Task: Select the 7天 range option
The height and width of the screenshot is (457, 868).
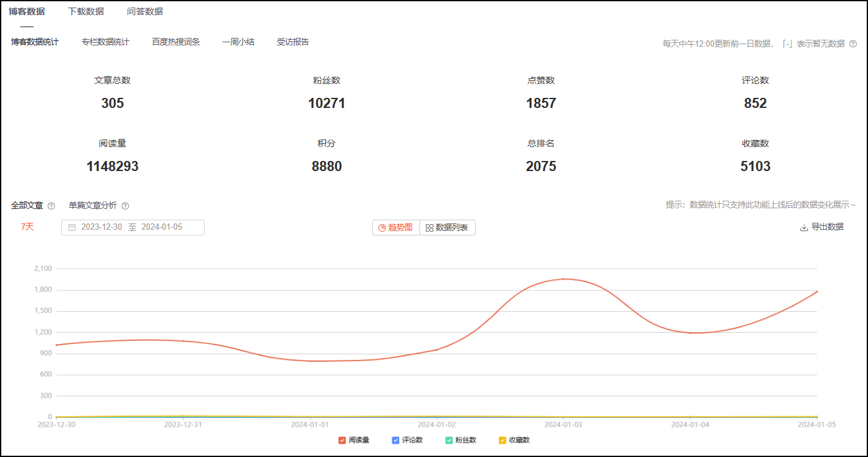Action: click(x=27, y=227)
